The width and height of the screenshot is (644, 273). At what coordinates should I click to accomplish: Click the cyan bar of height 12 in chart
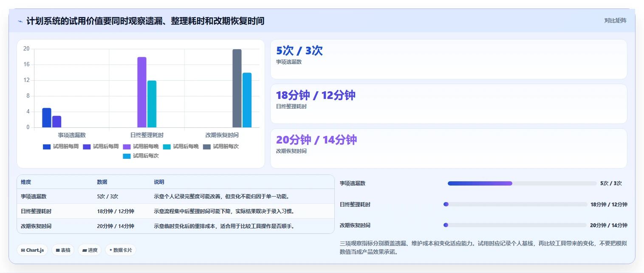[x=152, y=104]
